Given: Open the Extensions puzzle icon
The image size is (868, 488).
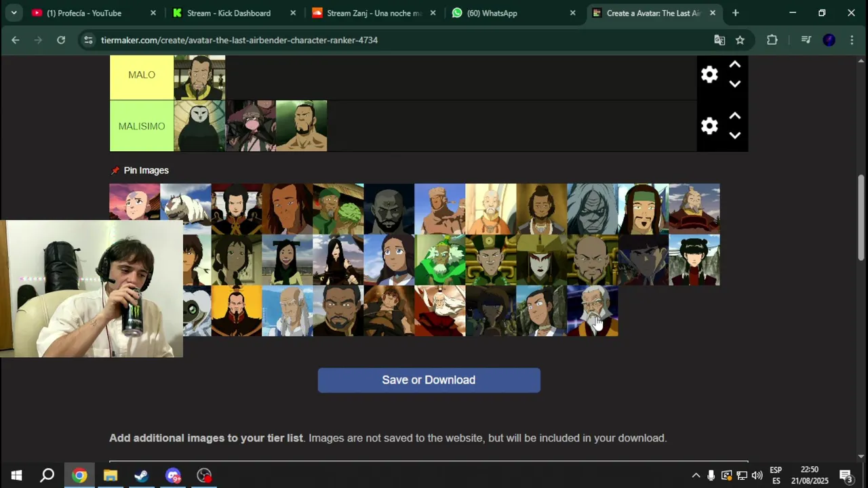Looking at the screenshot, I should 772,40.
